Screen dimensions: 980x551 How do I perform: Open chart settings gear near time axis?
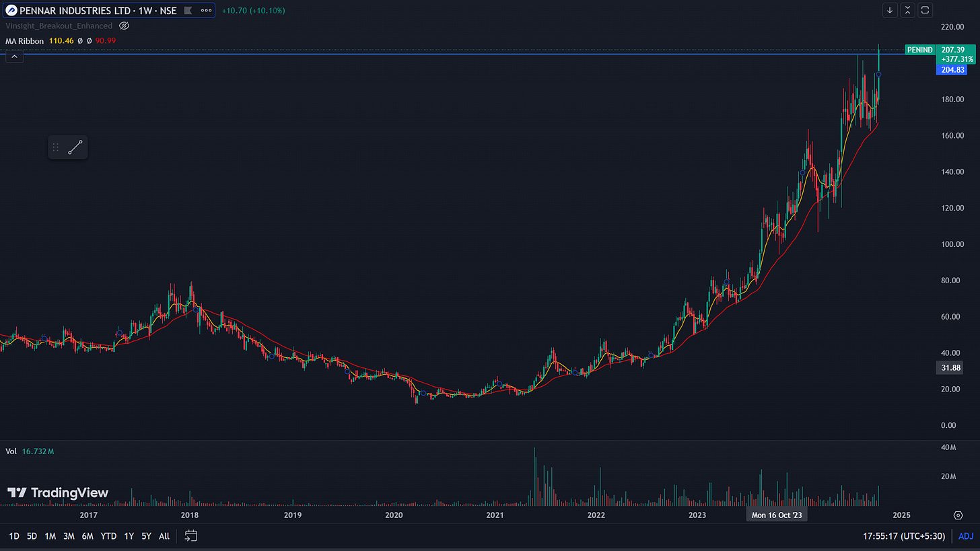point(958,515)
